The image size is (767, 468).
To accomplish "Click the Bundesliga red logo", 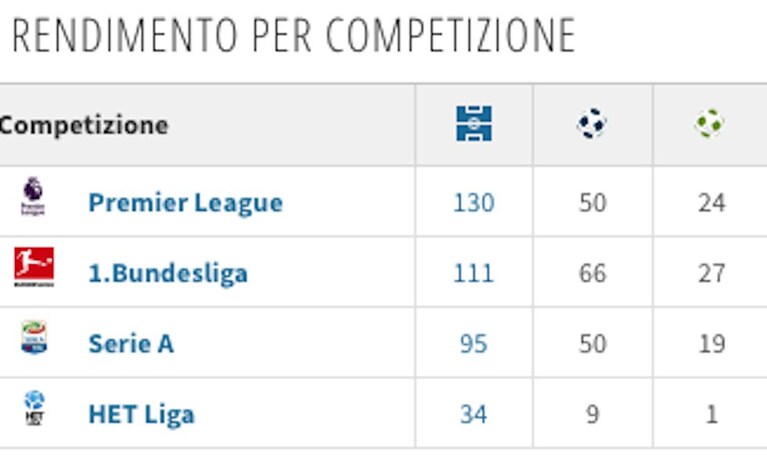I will coord(34,267).
